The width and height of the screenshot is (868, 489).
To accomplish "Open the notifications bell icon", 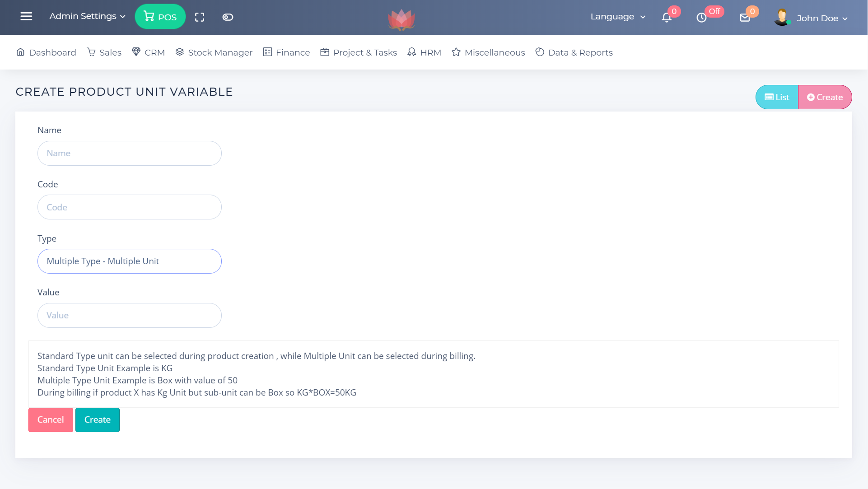I will click(666, 18).
